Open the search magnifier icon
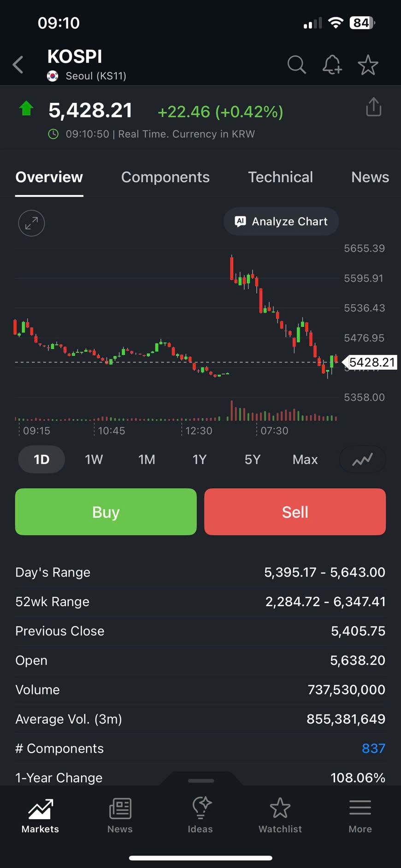The image size is (401, 868). point(296,65)
